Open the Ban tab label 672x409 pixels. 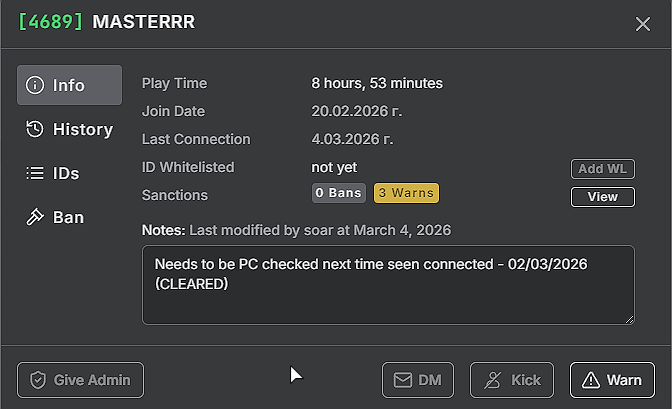click(x=68, y=217)
